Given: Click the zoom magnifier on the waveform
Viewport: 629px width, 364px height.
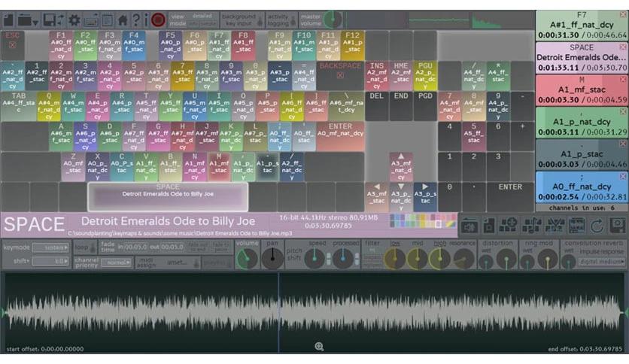Looking at the screenshot, I should tap(319, 347).
